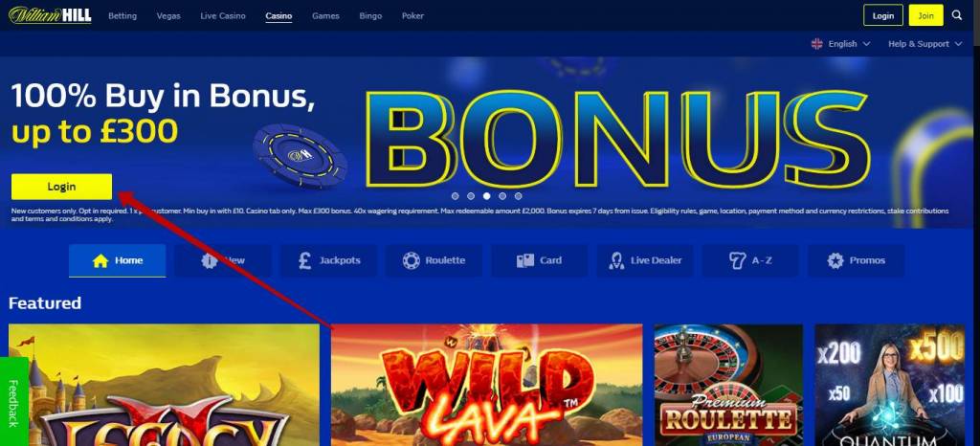Click the Roulette wheel icon
The width and height of the screenshot is (980, 446).
tap(411, 260)
